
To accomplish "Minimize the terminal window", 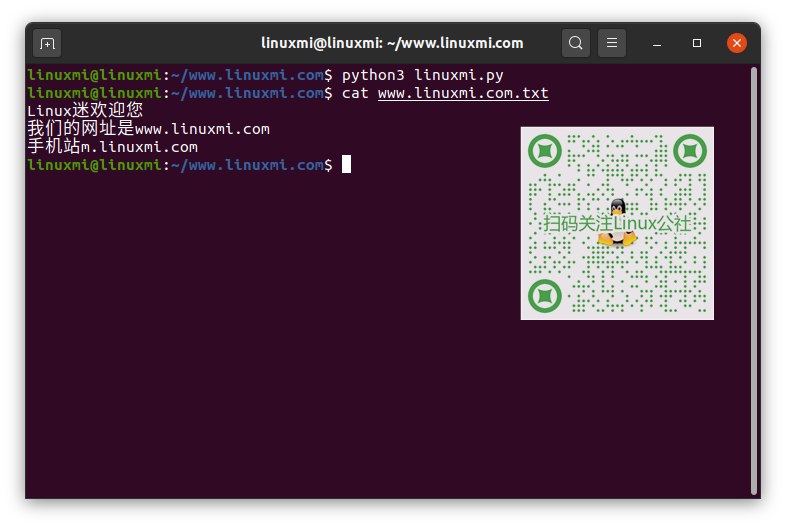I will click(x=657, y=43).
